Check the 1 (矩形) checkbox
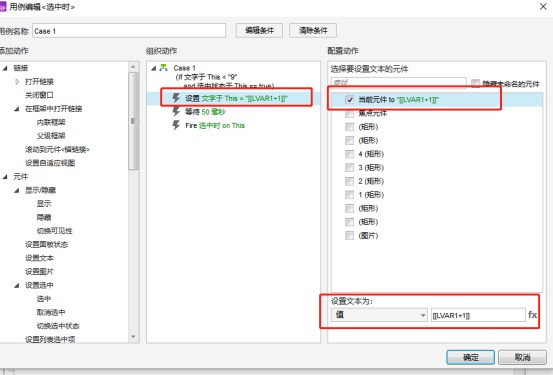553x375 pixels. 350,195
